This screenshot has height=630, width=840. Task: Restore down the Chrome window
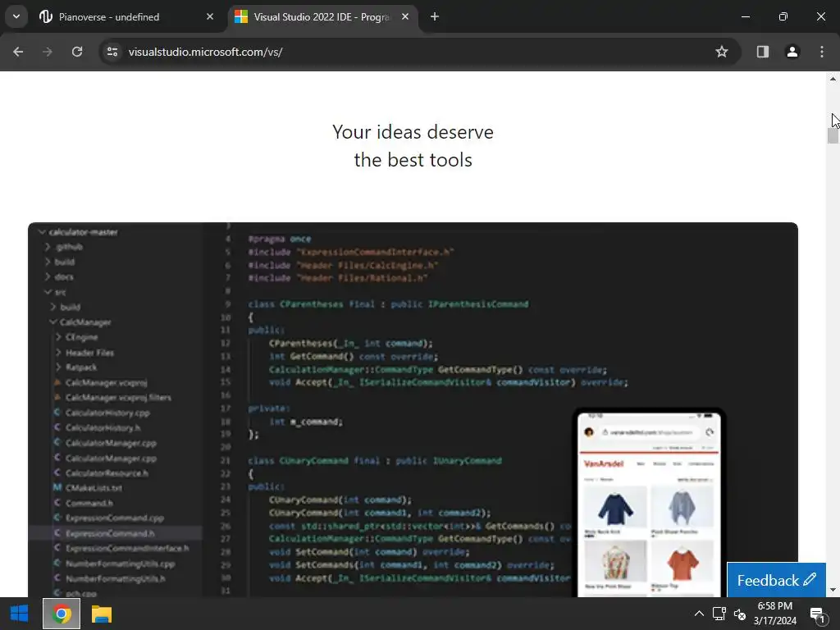[783, 16]
